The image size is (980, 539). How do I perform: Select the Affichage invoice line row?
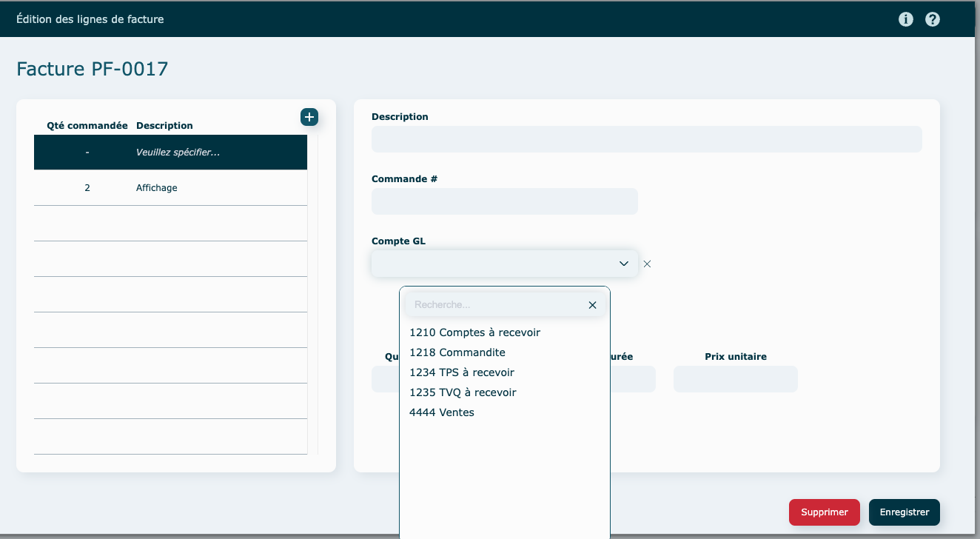(x=170, y=188)
